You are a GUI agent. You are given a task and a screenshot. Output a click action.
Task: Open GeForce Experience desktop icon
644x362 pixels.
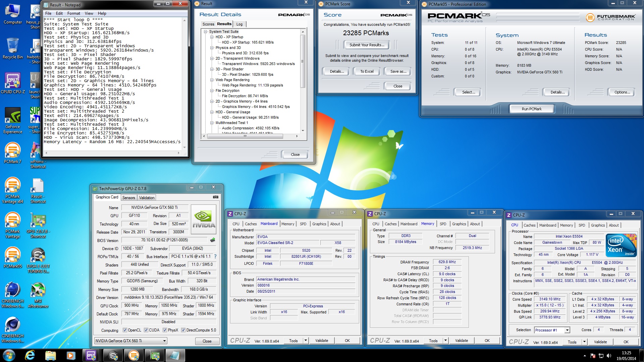click(x=13, y=121)
